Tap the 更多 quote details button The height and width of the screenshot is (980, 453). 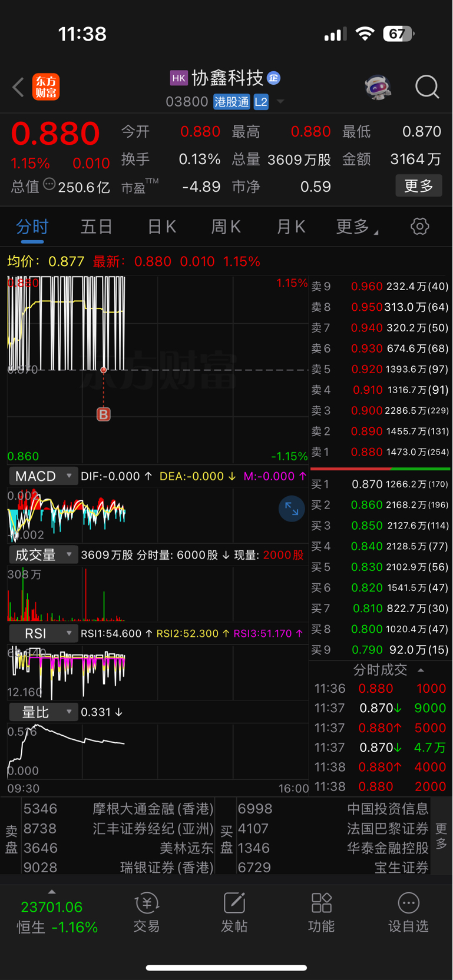419,186
